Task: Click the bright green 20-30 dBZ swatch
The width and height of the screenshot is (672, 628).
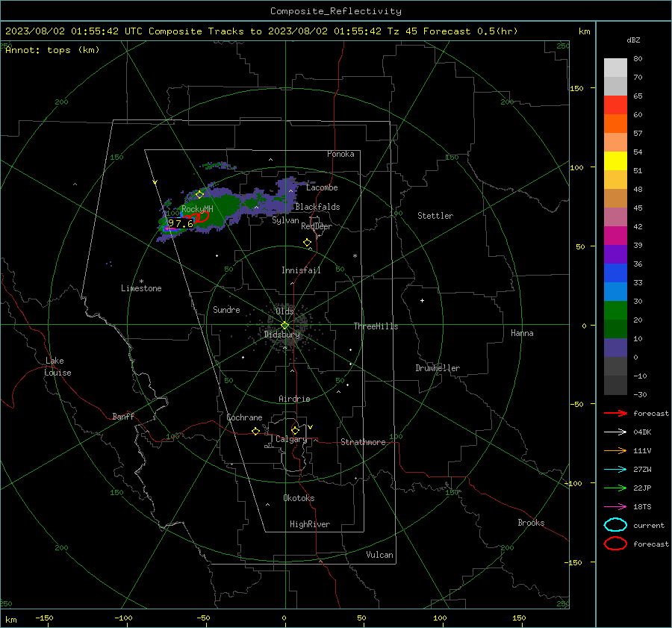Action: click(x=615, y=311)
